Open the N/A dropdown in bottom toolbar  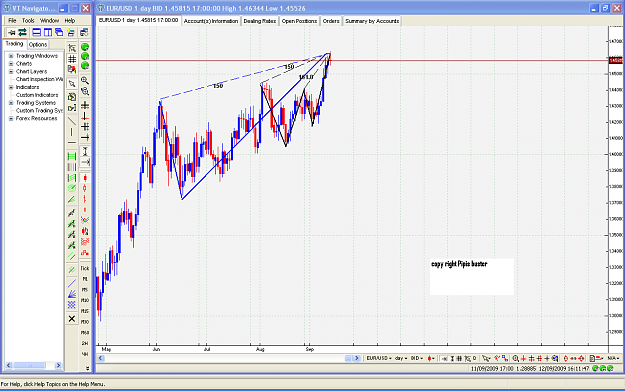613,358
